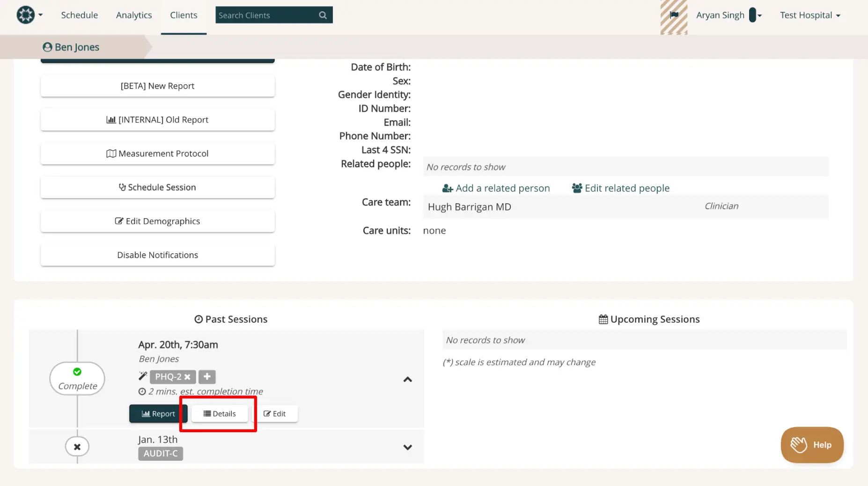Click the wand icon next to PHQ-2

(143, 375)
